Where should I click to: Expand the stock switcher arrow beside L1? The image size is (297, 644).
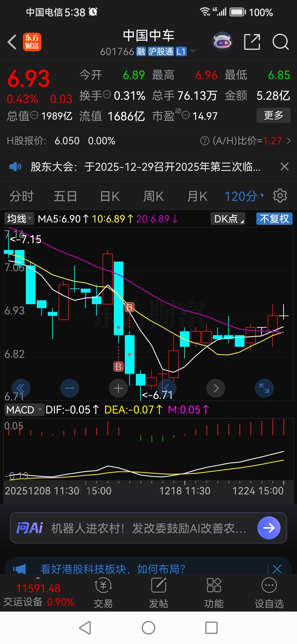pos(193,51)
